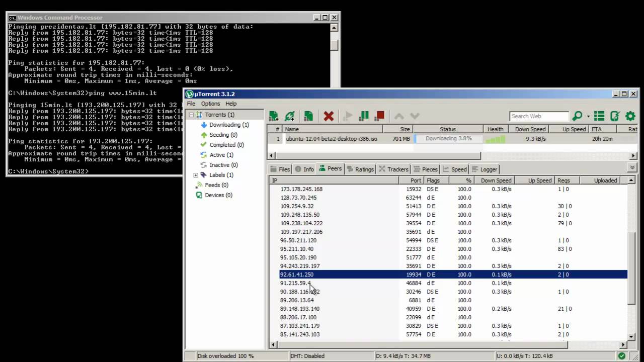Move torrent down in queue arrow

click(x=415, y=116)
